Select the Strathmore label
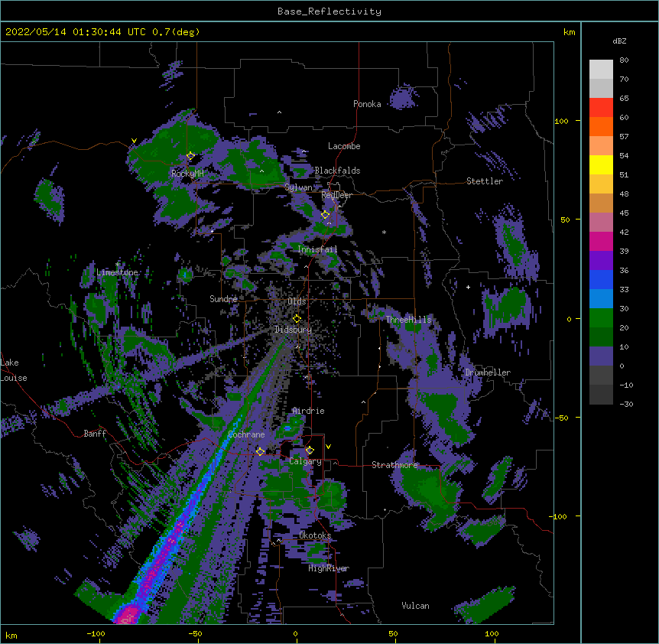The image size is (659, 644). (x=394, y=465)
